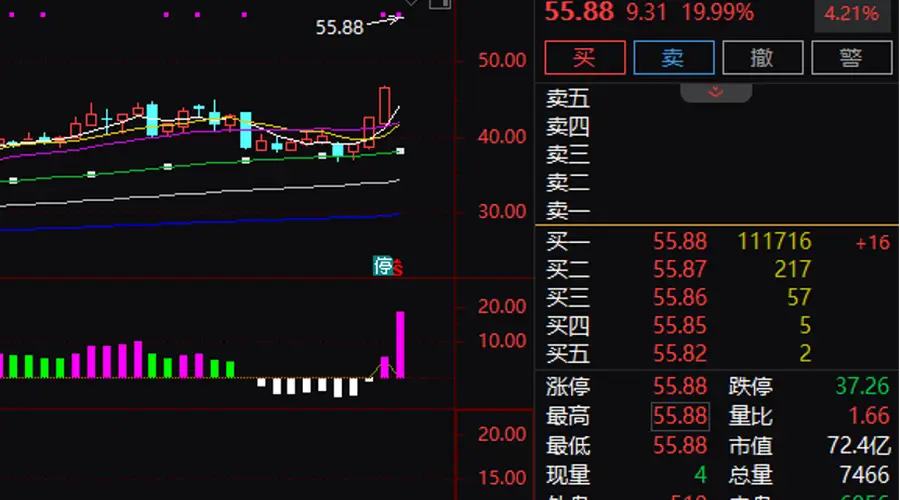Click 买四 bid price 55.85
This screenshot has height=500, width=900.
pyautogui.click(x=680, y=326)
